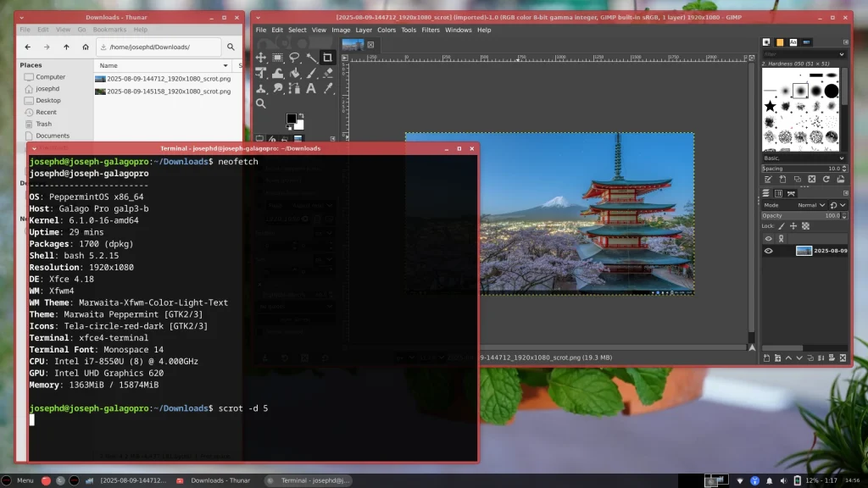
Task: Go back in Thunar
Action: coord(28,47)
